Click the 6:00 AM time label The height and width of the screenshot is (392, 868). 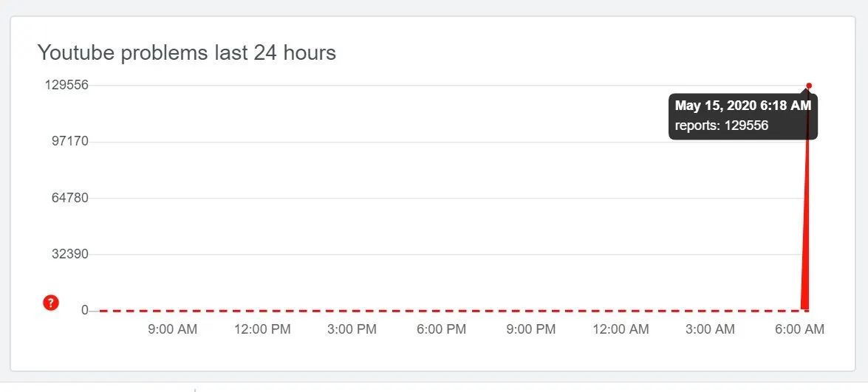799,329
